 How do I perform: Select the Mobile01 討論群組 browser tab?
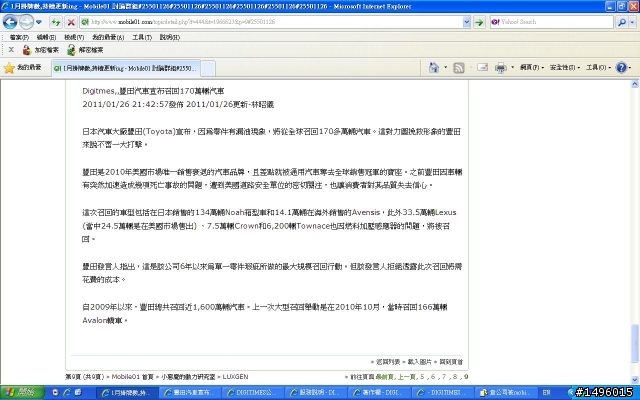click(x=126, y=68)
